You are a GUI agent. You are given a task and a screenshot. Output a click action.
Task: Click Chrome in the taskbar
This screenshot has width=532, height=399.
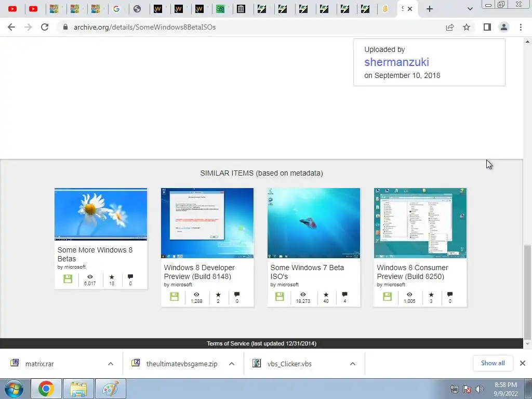[46, 389]
